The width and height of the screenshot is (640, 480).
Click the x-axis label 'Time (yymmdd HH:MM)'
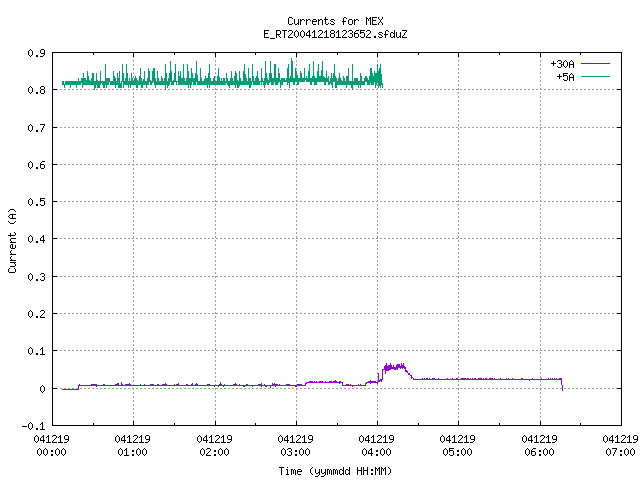click(x=335, y=471)
